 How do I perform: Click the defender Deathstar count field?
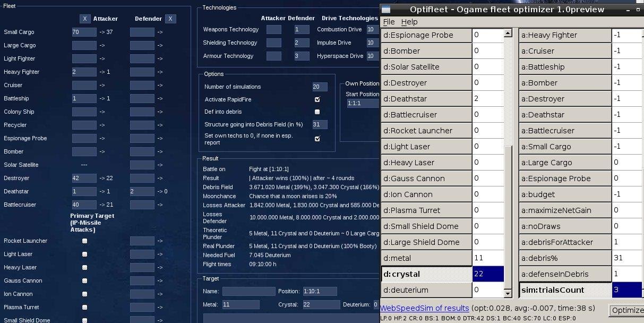(142, 191)
